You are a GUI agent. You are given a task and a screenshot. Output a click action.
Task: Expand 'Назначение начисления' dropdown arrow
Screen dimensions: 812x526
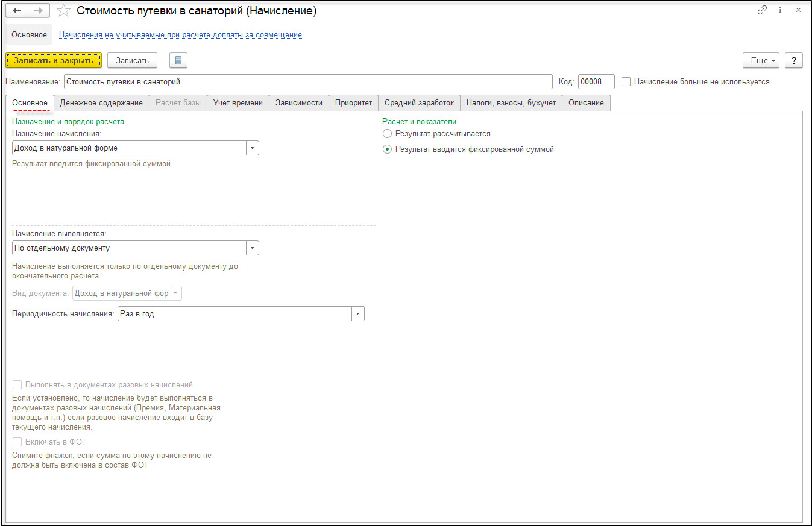point(253,148)
